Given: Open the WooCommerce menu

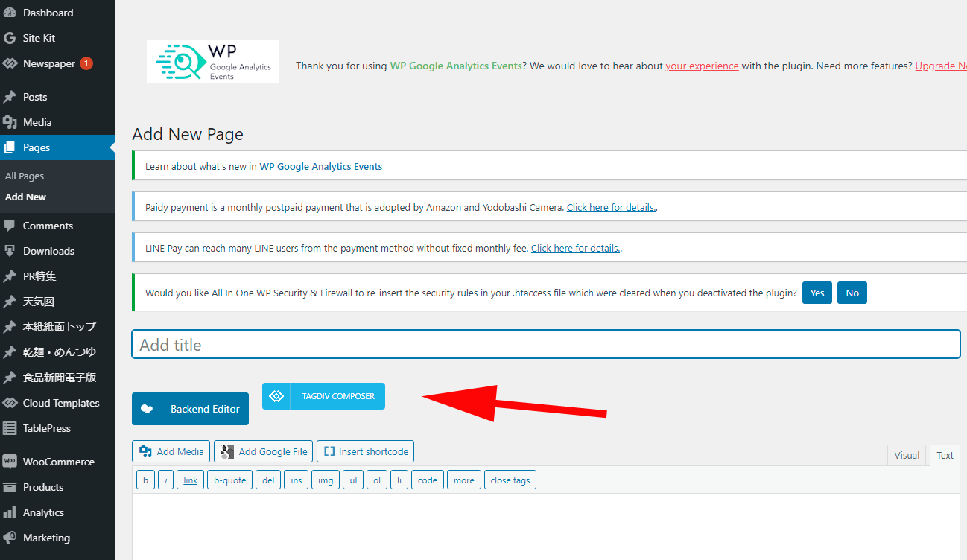Looking at the screenshot, I should click(x=57, y=462).
